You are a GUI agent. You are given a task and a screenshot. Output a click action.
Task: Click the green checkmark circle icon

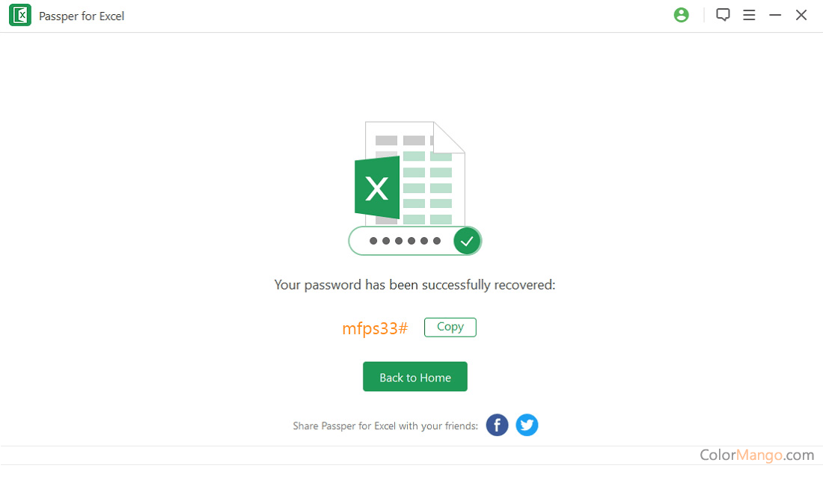pyautogui.click(x=467, y=241)
